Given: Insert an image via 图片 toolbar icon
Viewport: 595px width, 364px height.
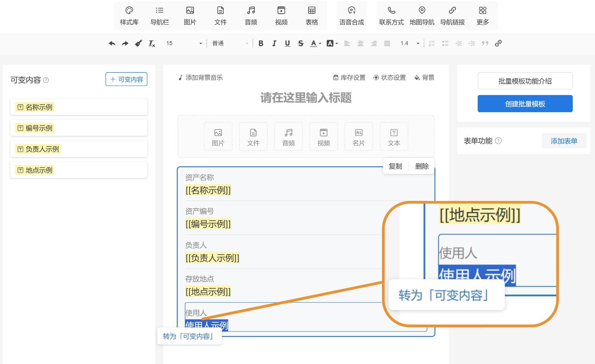Looking at the screenshot, I should click(190, 16).
